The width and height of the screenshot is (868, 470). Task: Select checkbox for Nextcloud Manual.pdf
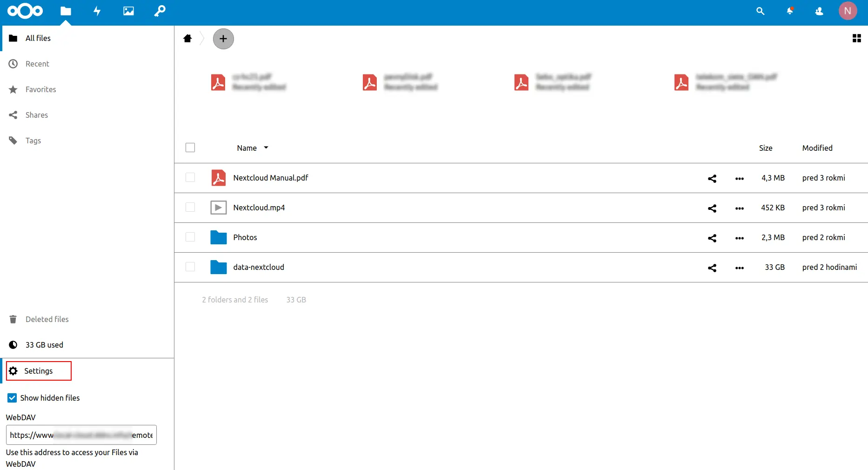[190, 177]
